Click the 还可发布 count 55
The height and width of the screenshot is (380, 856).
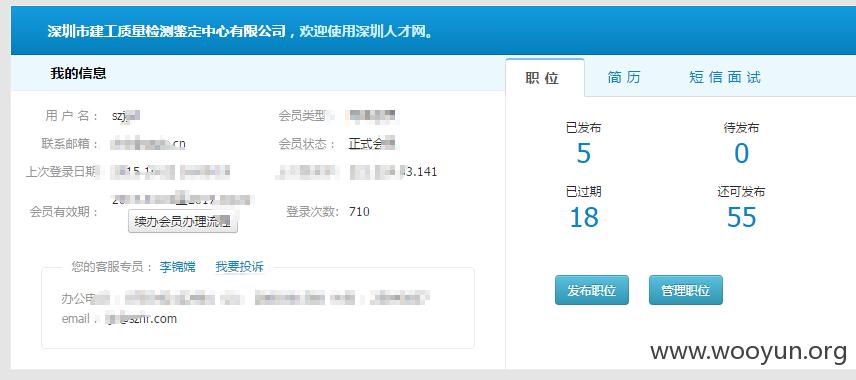click(741, 217)
